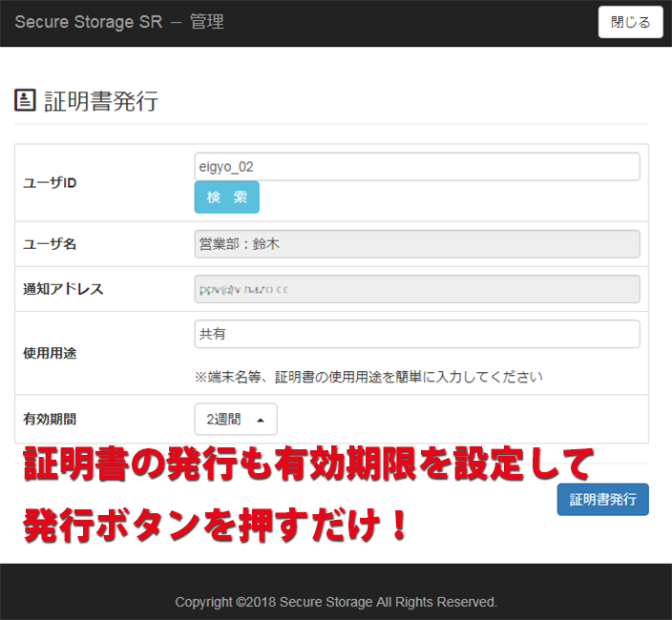The width and height of the screenshot is (672, 620).
Task: Click the ユーザID row label
Action: pos(50,183)
